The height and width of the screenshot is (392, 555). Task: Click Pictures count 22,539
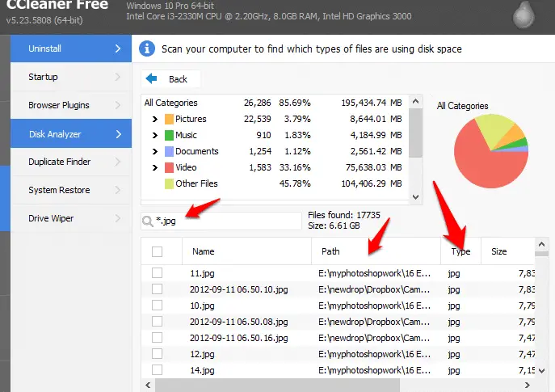(x=258, y=119)
